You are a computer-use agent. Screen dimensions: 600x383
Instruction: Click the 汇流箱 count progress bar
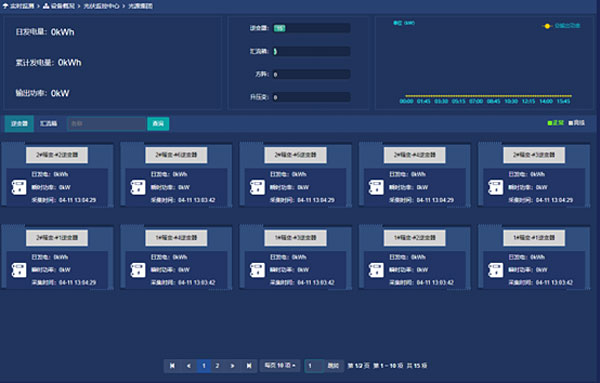tap(311, 51)
